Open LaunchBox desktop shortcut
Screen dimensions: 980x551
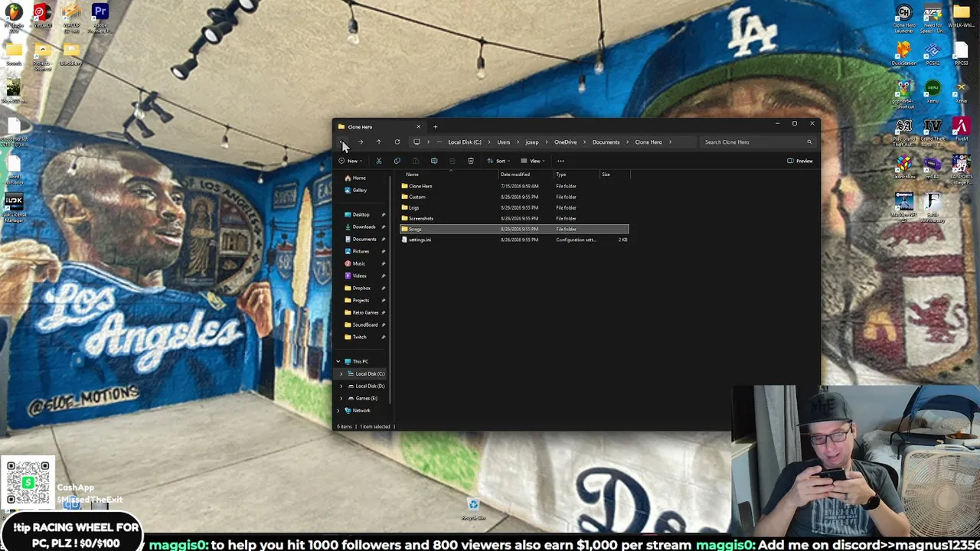click(x=904, y=167)
